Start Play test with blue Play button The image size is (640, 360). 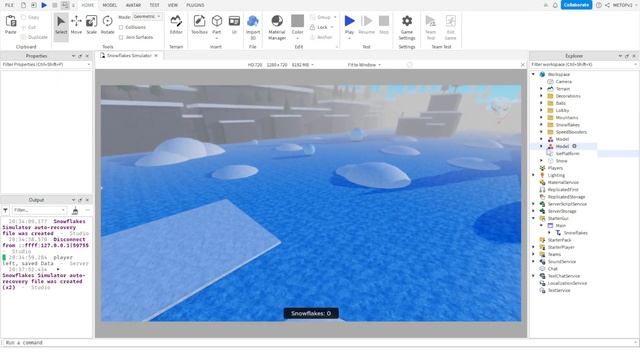coord(349,21)
